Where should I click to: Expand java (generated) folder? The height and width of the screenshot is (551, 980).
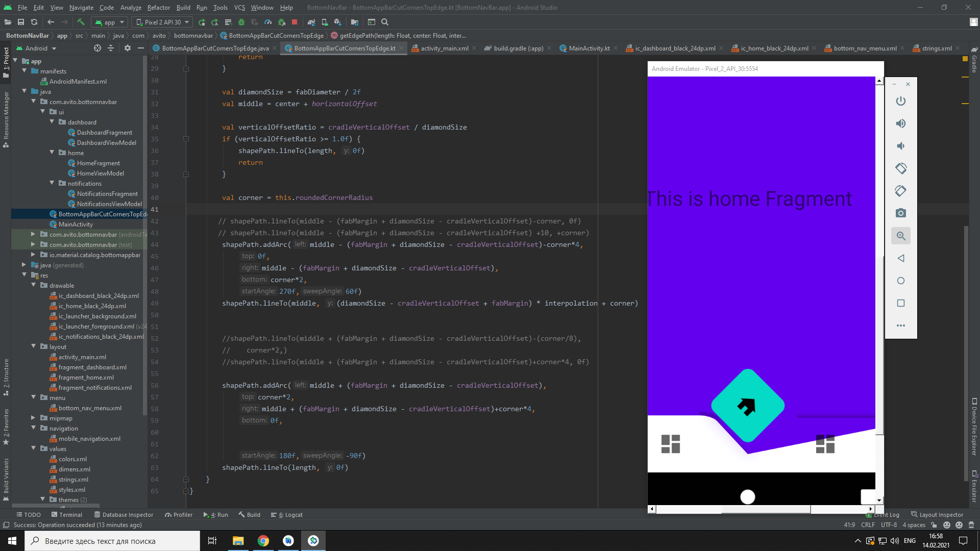pos(24,265)
